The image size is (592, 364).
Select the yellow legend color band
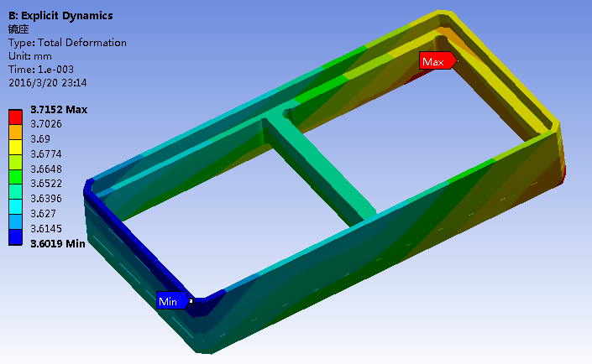point(15,147)
